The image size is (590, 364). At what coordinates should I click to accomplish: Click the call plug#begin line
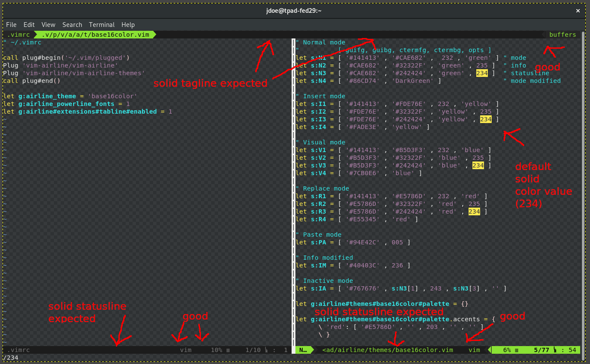66,58
